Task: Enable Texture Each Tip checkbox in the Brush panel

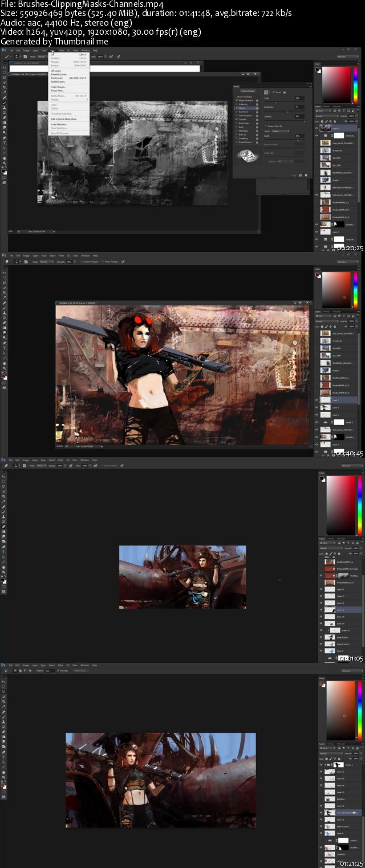Action: [x=266, y=126]
